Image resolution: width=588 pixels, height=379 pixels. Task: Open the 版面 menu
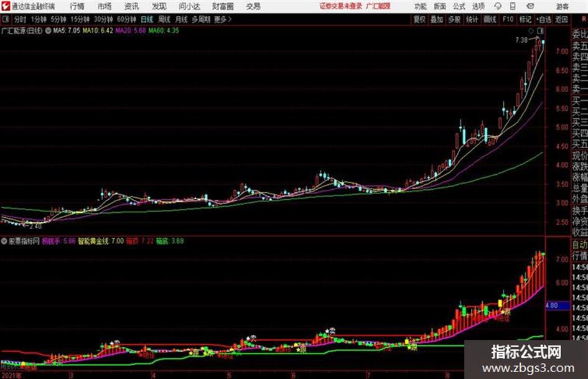pyautogui.click(x=439, y=6)
